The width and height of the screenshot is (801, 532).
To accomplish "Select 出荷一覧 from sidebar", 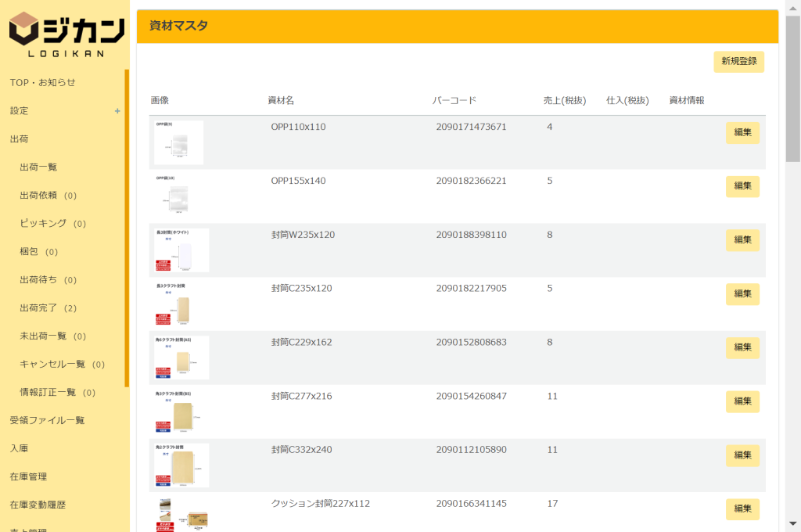I will pyautogui.click(x=38, y=167).
